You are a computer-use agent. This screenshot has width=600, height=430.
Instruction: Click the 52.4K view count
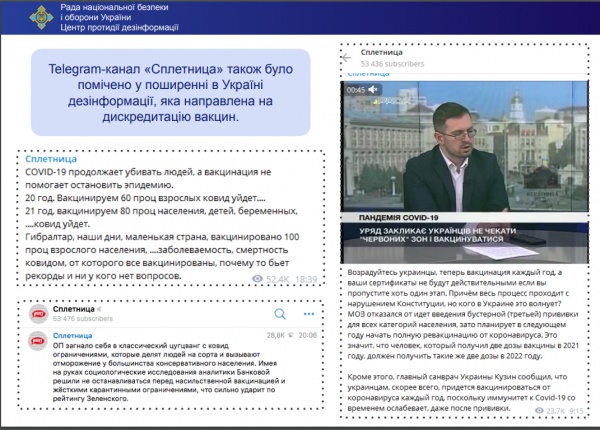point(278,279)
